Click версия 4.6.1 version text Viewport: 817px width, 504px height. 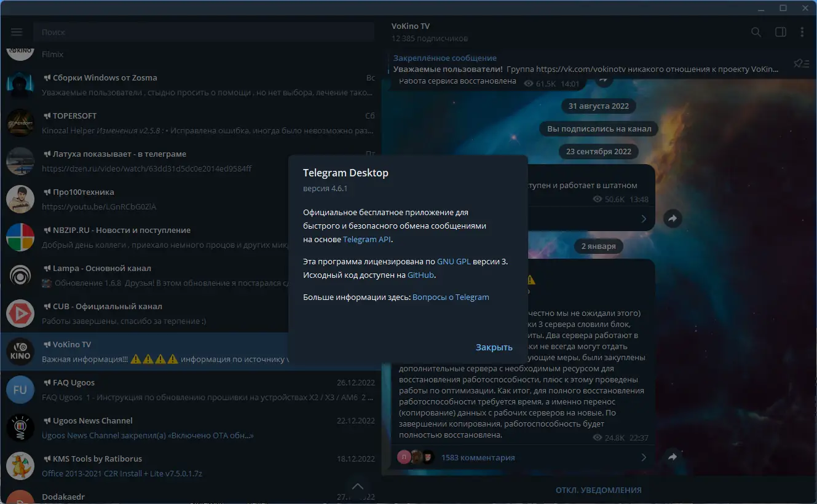coord(325,188)
